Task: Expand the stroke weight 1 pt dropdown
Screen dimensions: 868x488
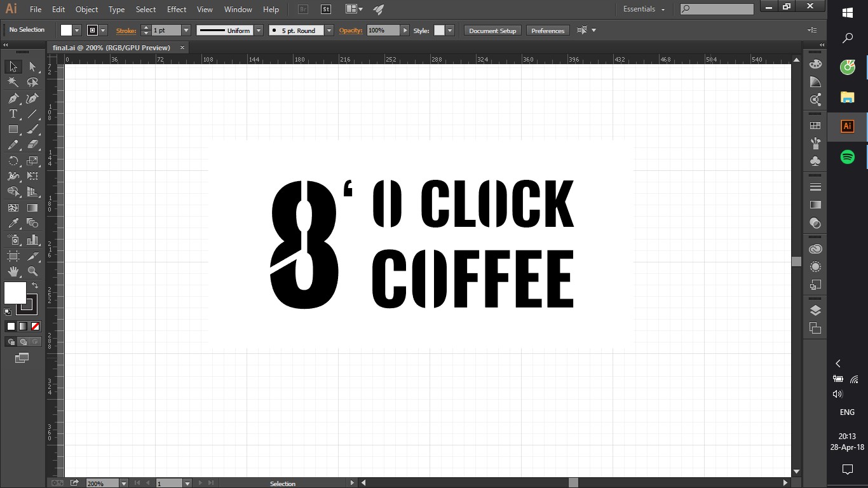Action: point(186,30)
